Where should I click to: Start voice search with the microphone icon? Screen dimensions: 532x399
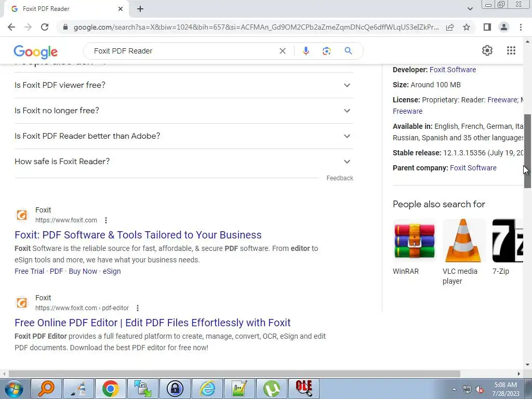pyautogui.click(x=305, y=51)
